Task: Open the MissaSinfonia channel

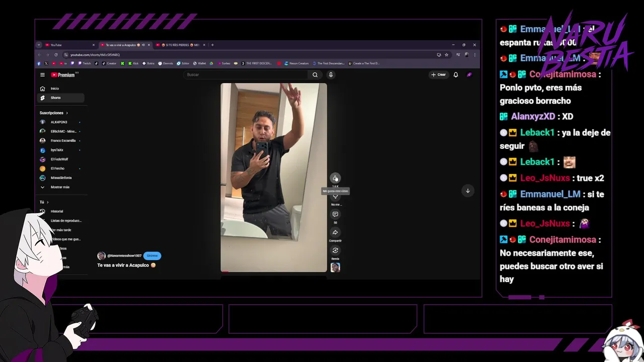Action: pyautogui.click(x=60, y=177)
